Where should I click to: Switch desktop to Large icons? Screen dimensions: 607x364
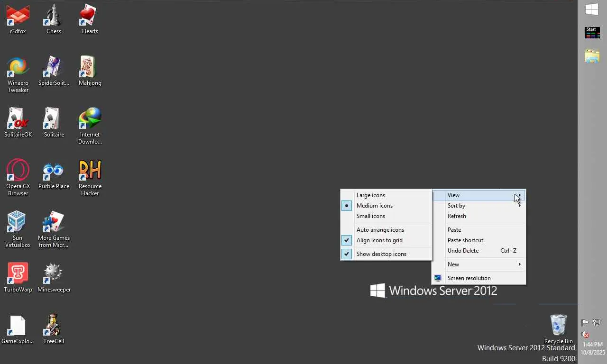(x=386, y=195)
